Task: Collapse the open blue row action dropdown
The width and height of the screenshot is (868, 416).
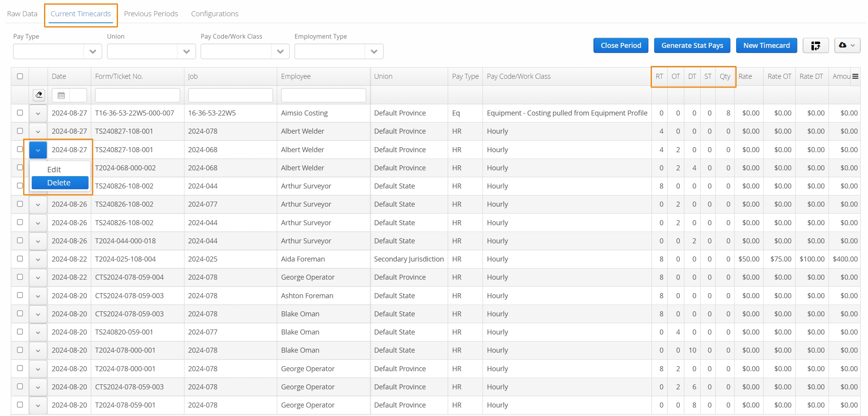Action: click(x=38, y=150)
